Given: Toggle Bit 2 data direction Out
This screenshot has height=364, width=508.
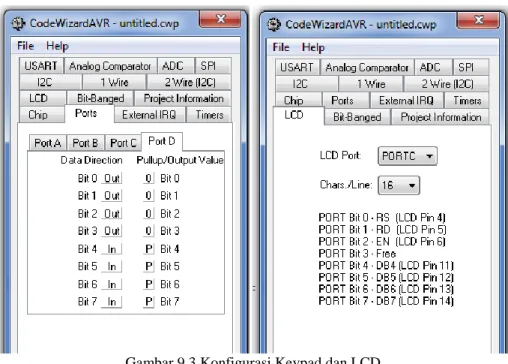Looking at the screenshot, I should click(x=112, y=213).
